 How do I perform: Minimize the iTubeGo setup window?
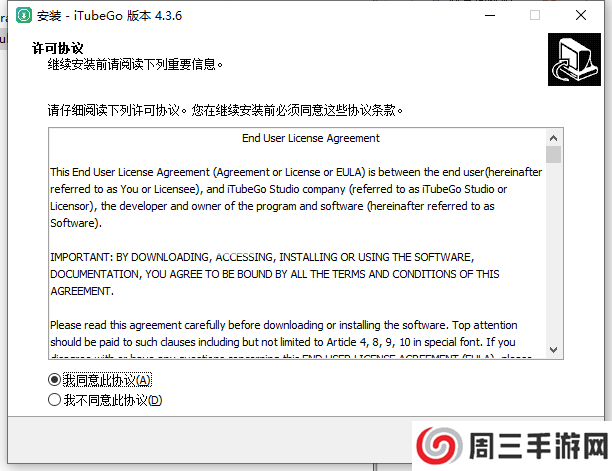point(490,16)
